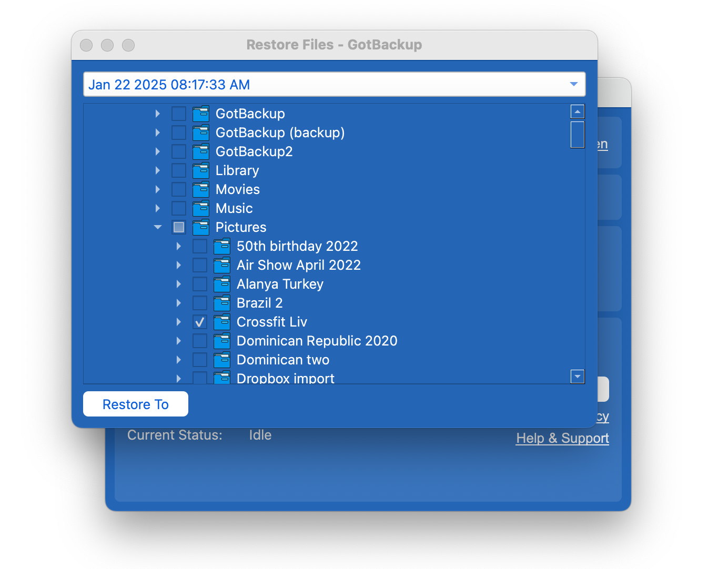Click the Library folder icon
This screenshot has width=728, height=569.
[x=201, y=170]
